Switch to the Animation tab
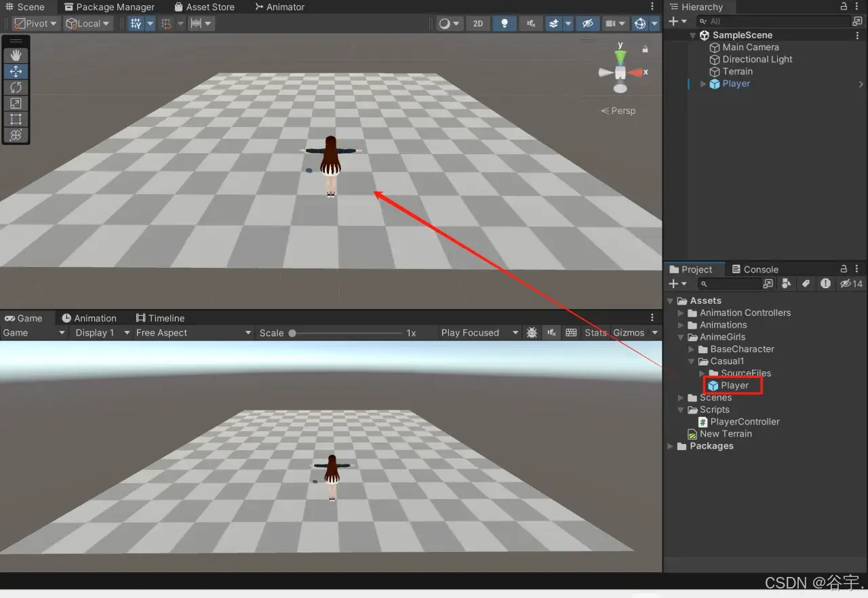 (x=89, y=318)
